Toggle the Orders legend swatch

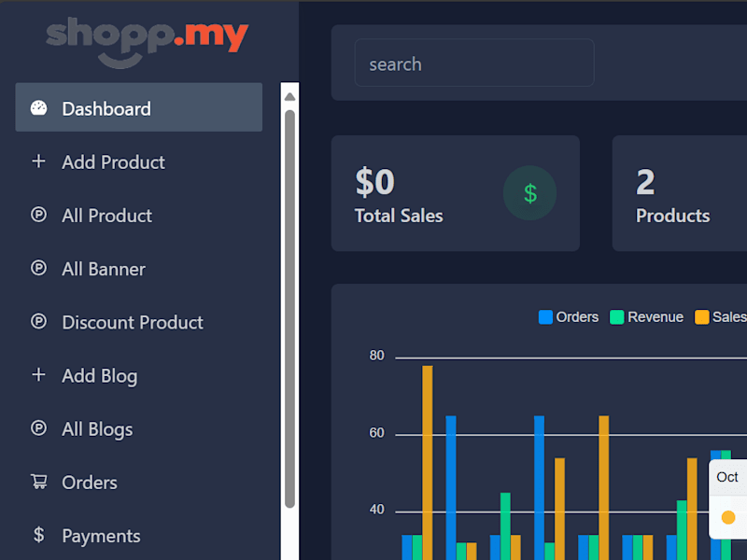coord(545,316)
